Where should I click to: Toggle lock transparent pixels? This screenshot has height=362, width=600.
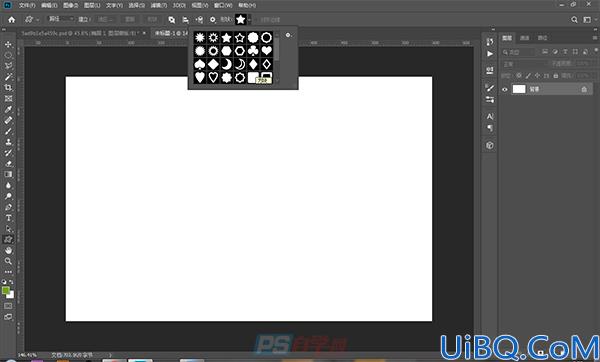pyautogui.click(x=519, y=76)
